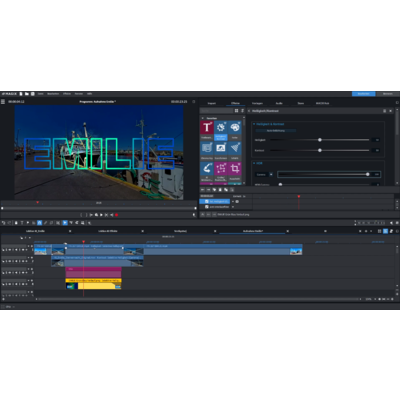Select the highlighted blue mouse mode arrow

point(65,223)
